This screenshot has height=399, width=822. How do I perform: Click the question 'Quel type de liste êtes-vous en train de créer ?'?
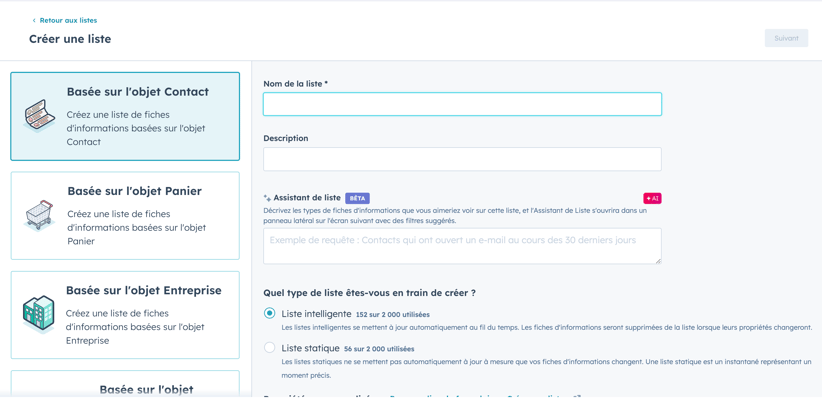click(369, 293)
